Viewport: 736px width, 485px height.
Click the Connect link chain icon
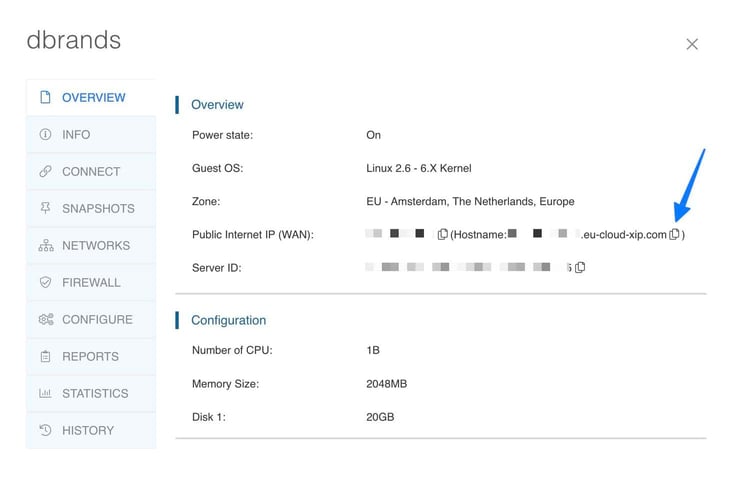click(x=45, y=171)
